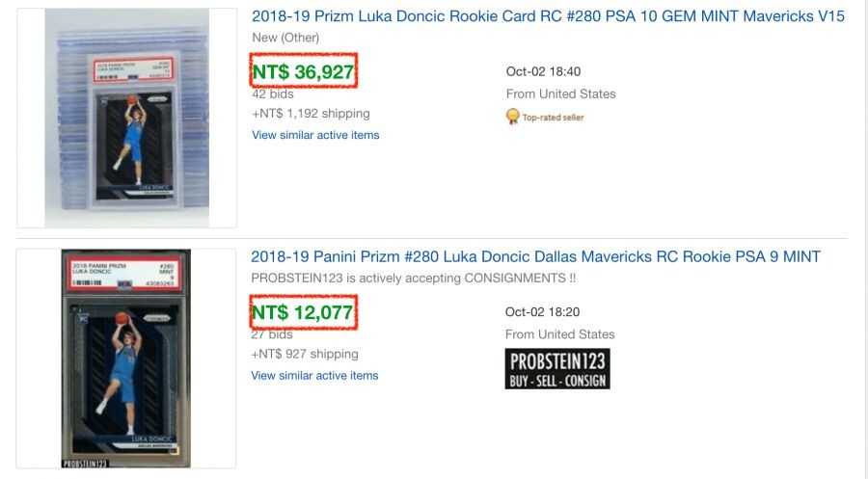Click the Top-rated seller ribbon icon
Viewport: 868px width, 479px height.
(514, 117)
